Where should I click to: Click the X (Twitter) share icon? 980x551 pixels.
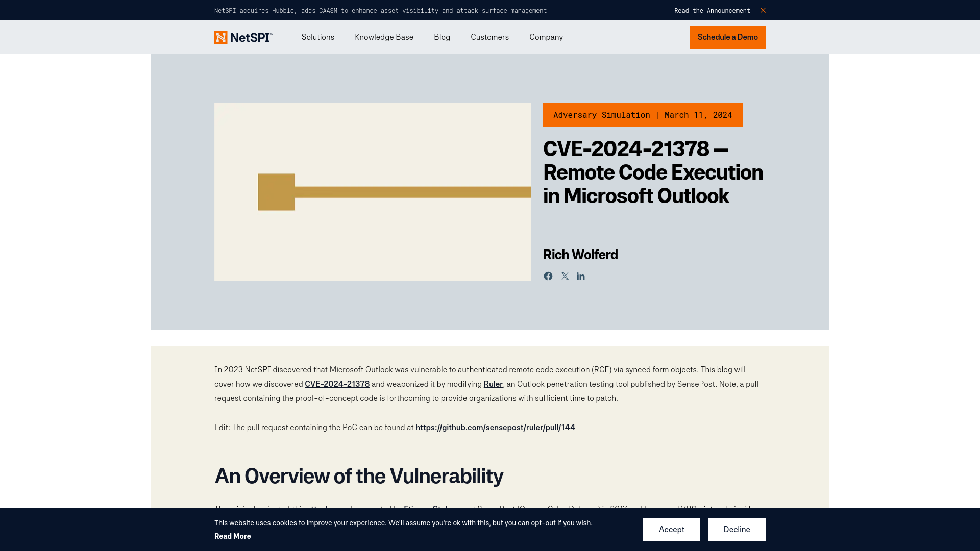click(x=564, y=276)
